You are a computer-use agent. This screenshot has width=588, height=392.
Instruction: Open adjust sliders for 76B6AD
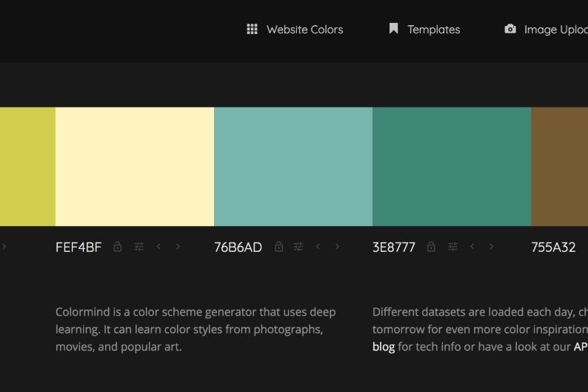298,247
